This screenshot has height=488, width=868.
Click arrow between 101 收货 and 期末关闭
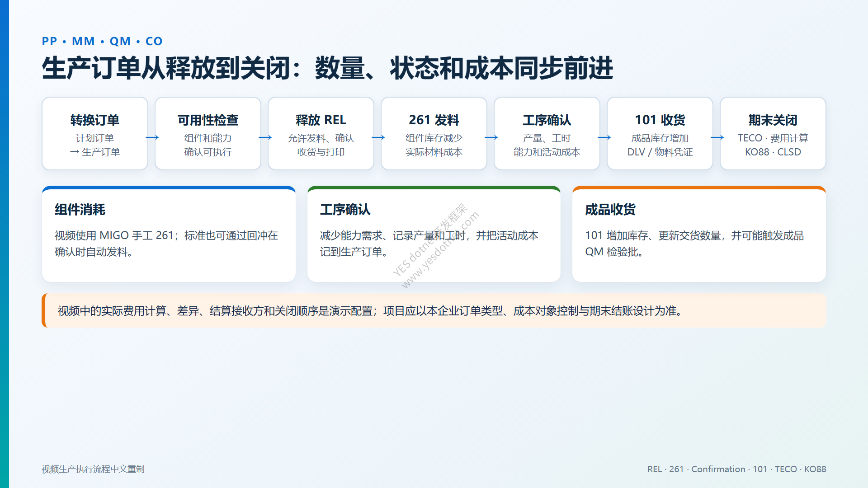click(x=717, y=137)
